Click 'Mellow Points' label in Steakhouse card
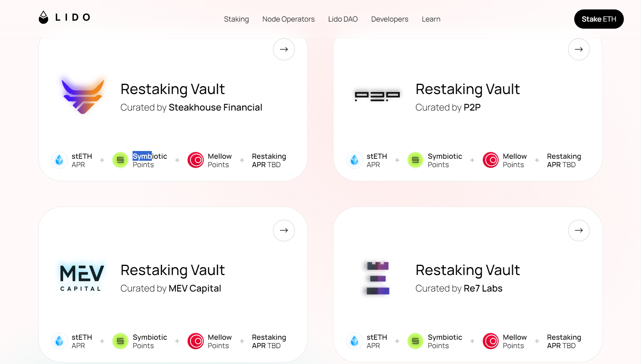641x364 pixels. [220, 160]
